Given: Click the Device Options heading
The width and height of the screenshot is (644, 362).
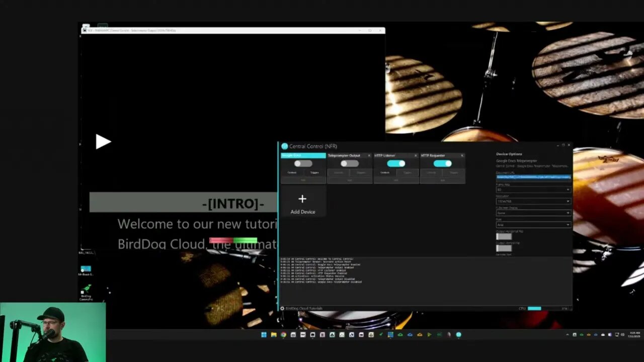Looking at the screenshot, I should click(509, 154).
